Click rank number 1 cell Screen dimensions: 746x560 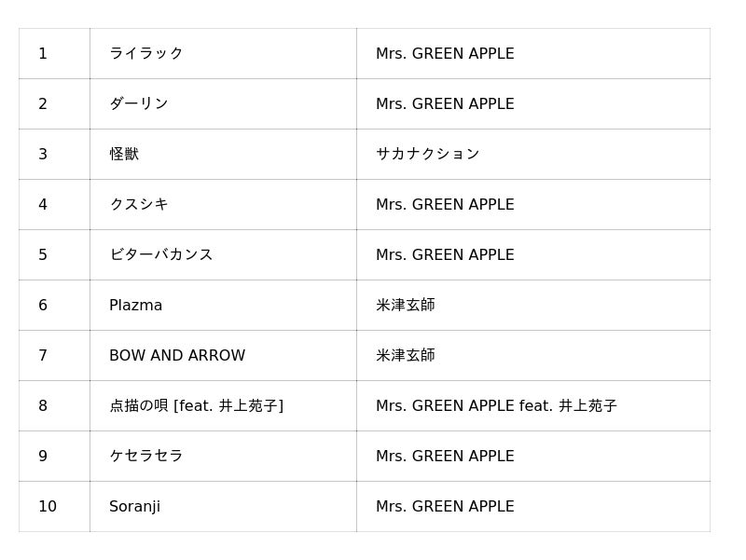(x=54, y=53)
